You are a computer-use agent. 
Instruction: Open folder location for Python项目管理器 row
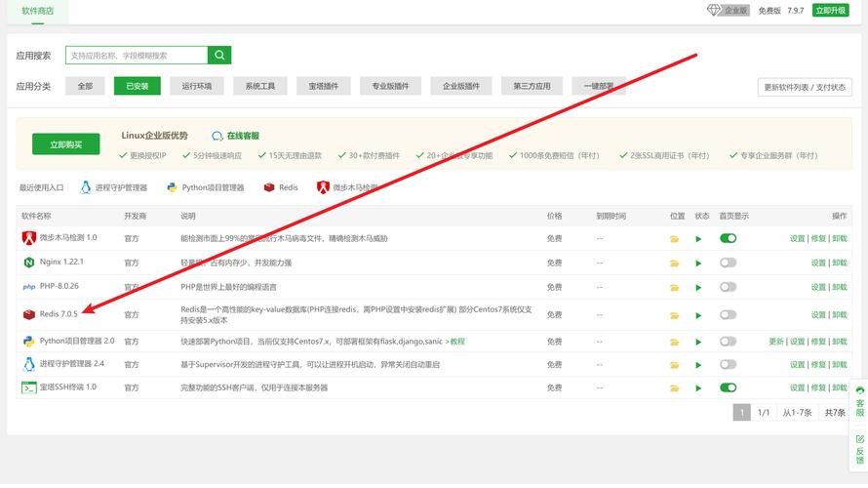[x=674, y=342]
